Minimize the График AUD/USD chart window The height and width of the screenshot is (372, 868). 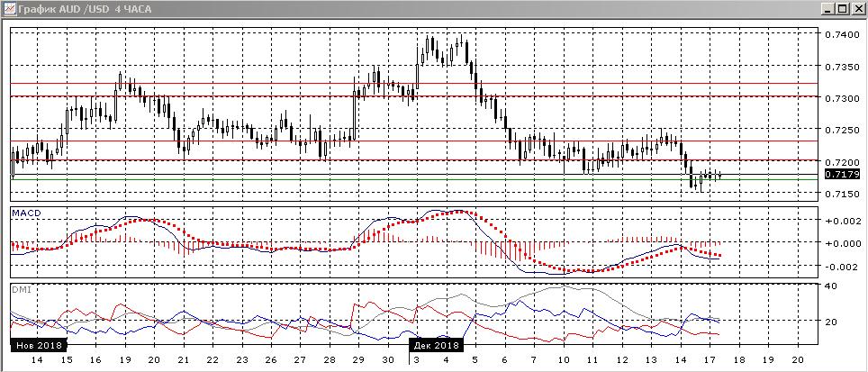(827, 9)
